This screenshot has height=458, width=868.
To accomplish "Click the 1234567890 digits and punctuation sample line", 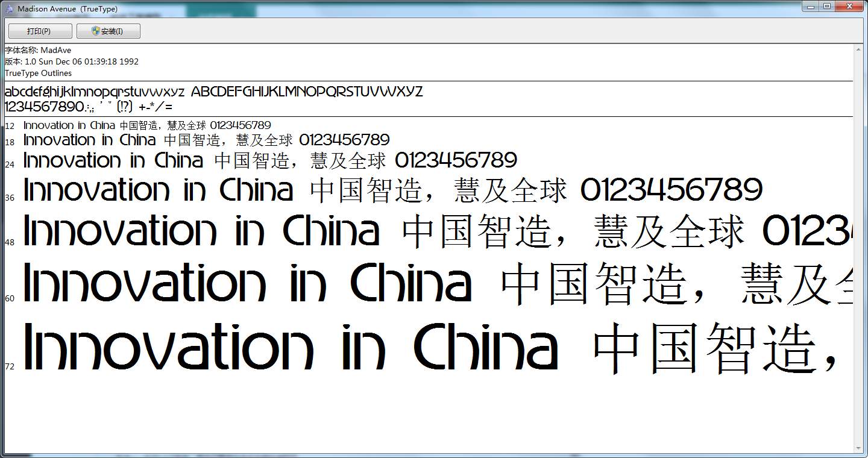I will [89, 107].
